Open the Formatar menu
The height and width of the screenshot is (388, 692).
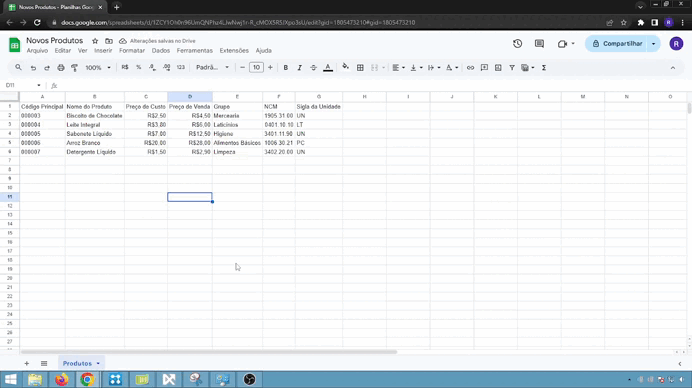tap(132, 50)
